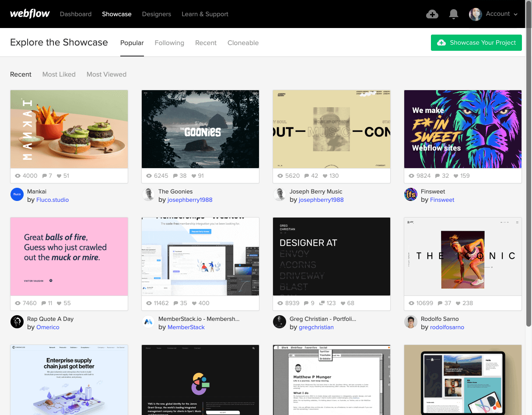The height and width of the screenshot is (415, 532).
Task: Open the Mankai project thumbnail
Action: [69, 129]
